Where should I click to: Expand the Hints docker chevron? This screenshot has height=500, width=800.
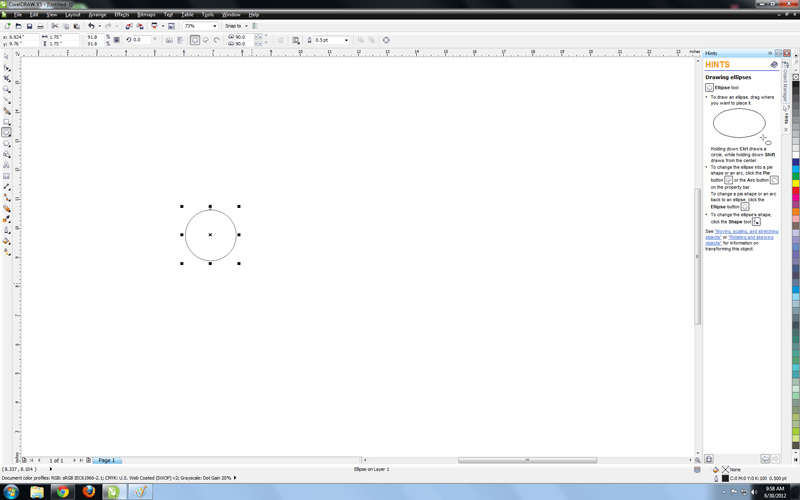tap(769, 53)
